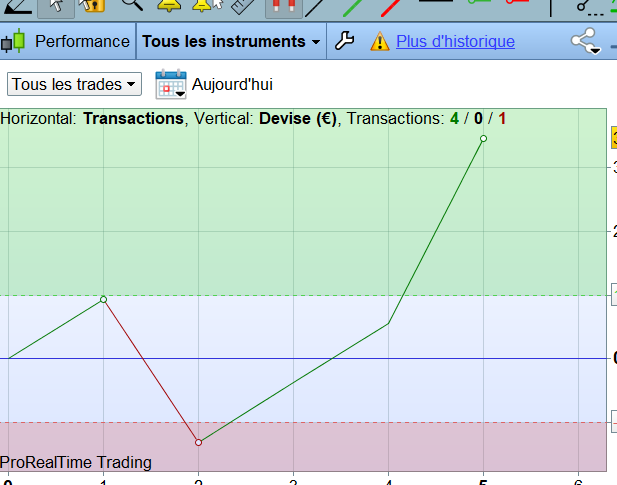Click the ProRealTime Trading label
The width and height of the screenshot is (617, 485).
(76, 463)
